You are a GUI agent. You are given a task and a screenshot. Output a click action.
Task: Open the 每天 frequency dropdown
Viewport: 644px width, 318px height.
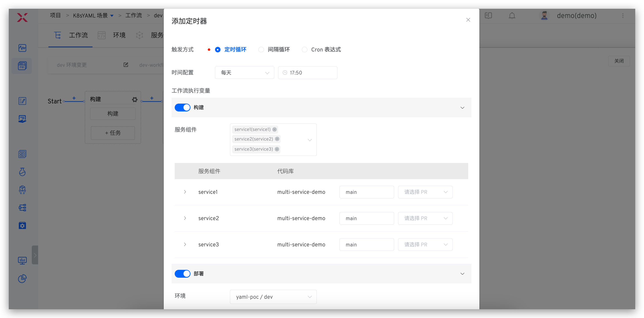click(x=244, y=73)
